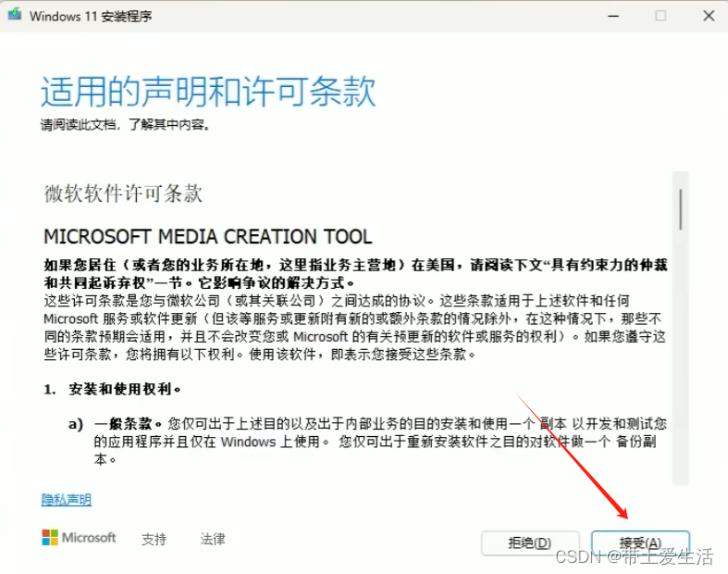Open the 法律 legal link
This screenshot has width=728, height=574.
(x=213, y=539)
